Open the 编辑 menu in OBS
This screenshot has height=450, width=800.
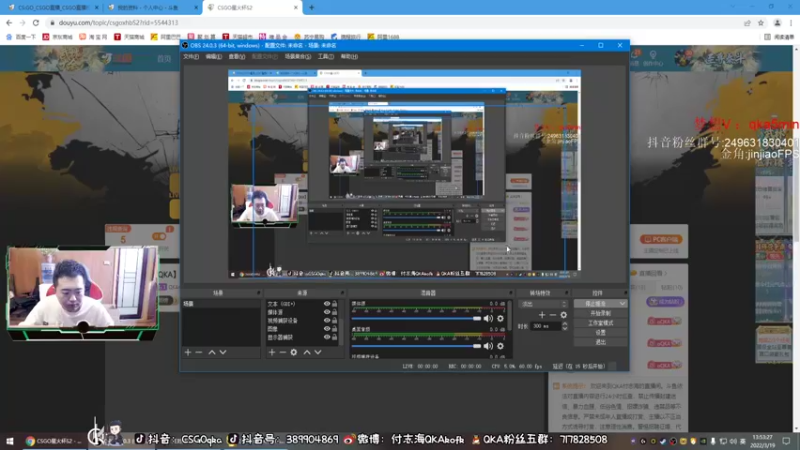(213, 57)
